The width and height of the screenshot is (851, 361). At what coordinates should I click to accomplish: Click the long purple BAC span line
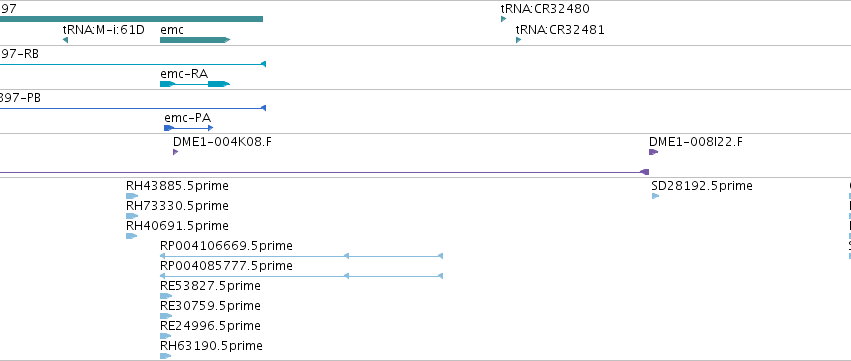tap(324, 172)
